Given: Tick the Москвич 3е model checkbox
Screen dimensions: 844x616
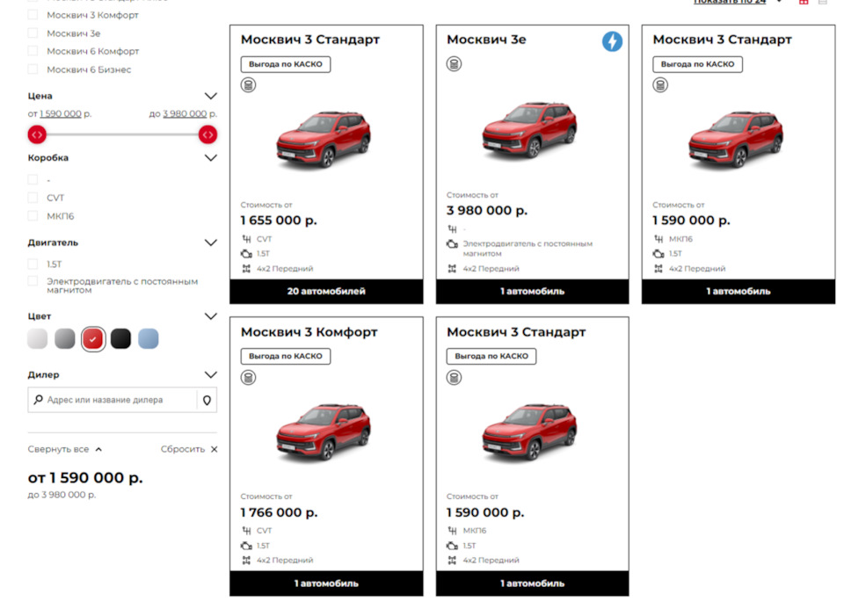Looking at the screenshot, I should coord(33,33).
